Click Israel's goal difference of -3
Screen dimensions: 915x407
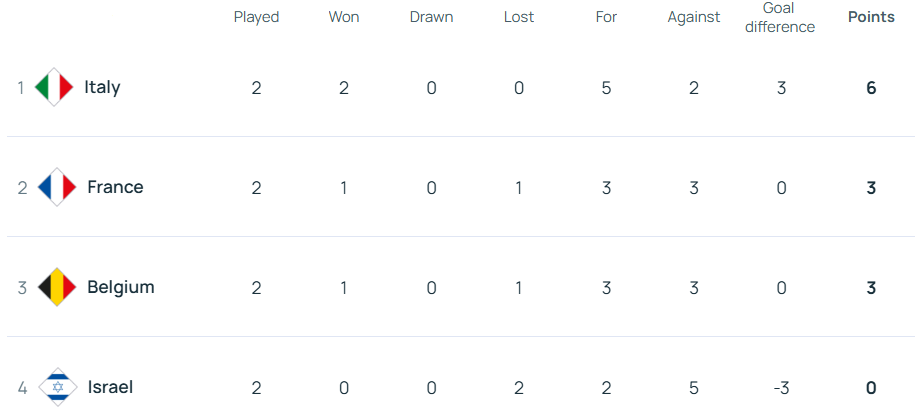(x=781, y=387)
